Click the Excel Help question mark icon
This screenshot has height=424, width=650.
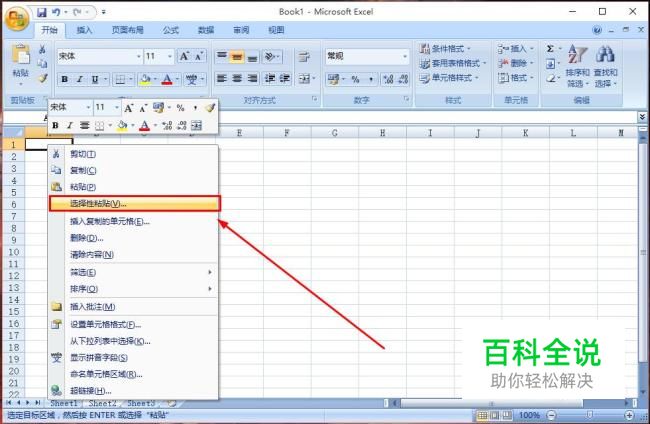tap(597, 30)
